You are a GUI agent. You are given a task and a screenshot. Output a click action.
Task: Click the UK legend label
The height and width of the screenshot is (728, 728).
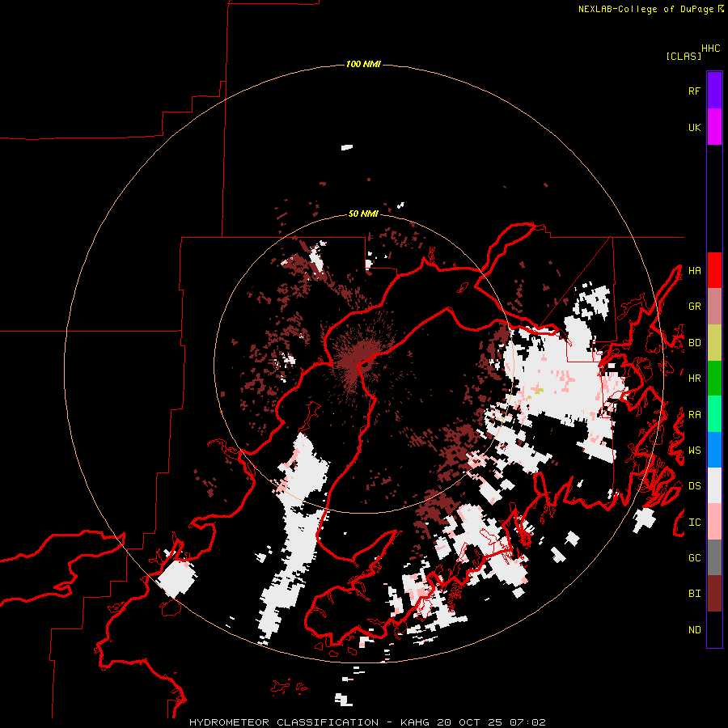(x=695, y=127)
